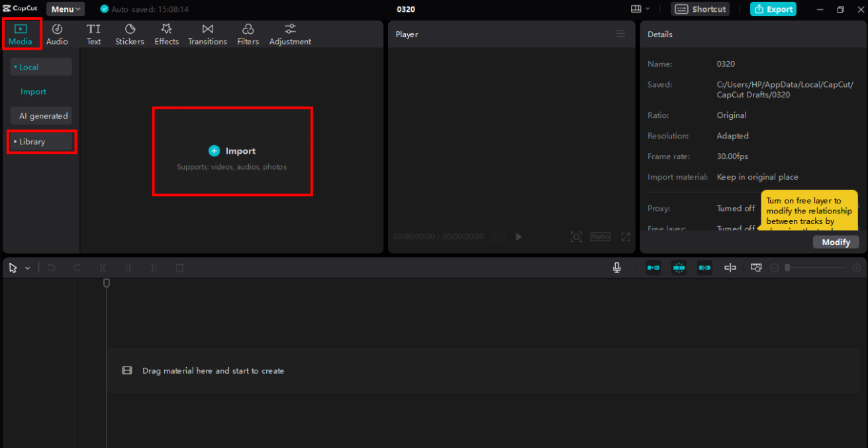Zoom in the timeline with the plus icon

(x=857, y=268)
